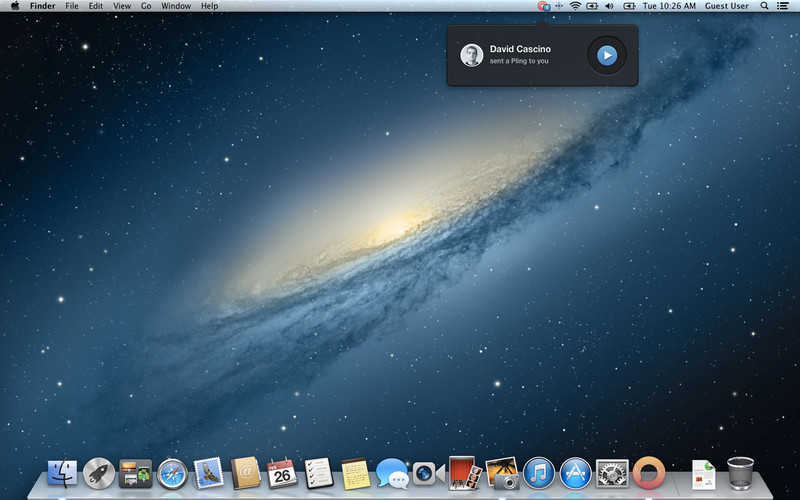Launch iTunes from the Dock
Image resolution: width=800 pixels, height=500 pixels.
539,473
